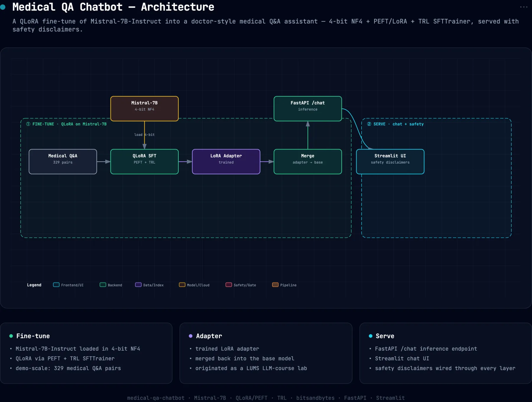Viewport: 532px width, 402px height.
Task: Click the 'load 4-bit' edge label
Action: click(x=145, y=135)
